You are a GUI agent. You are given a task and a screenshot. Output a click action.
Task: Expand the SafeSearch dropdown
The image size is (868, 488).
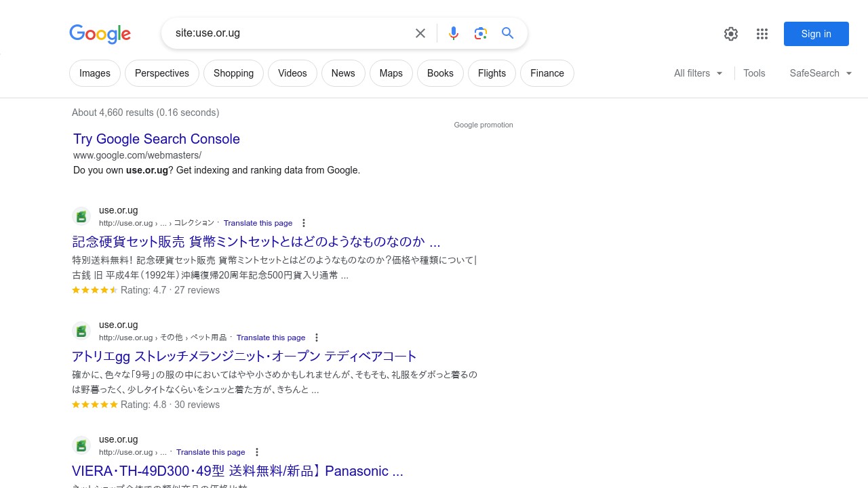[x=821, y=73]
